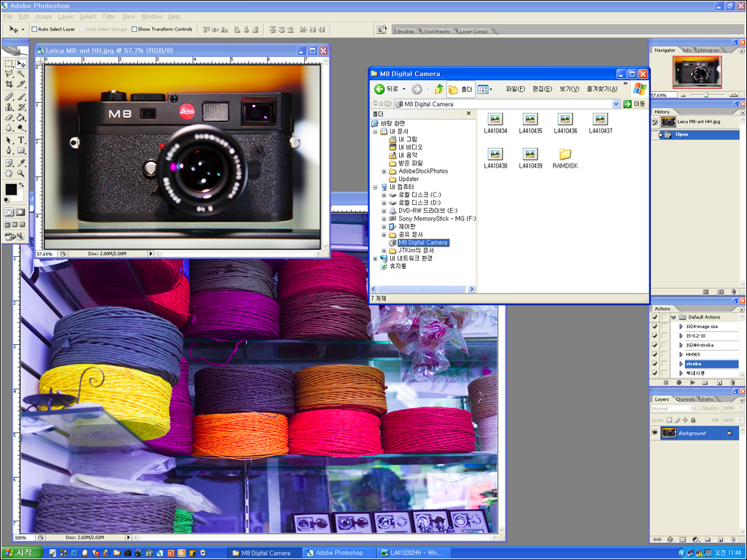Select the Blur tool
This screenshot has width=747, height=560.
click(x=9, y=128)
